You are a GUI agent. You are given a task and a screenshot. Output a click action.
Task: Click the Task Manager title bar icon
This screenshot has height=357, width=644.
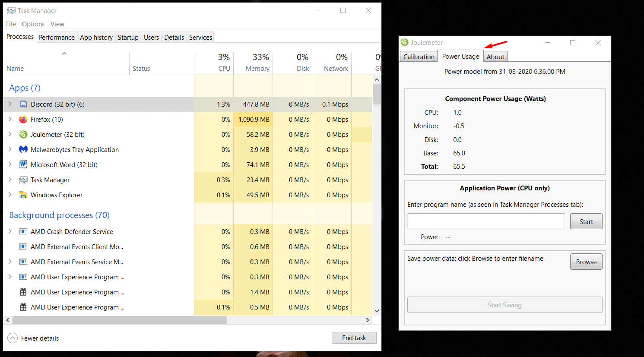click(x=11, y=11)
